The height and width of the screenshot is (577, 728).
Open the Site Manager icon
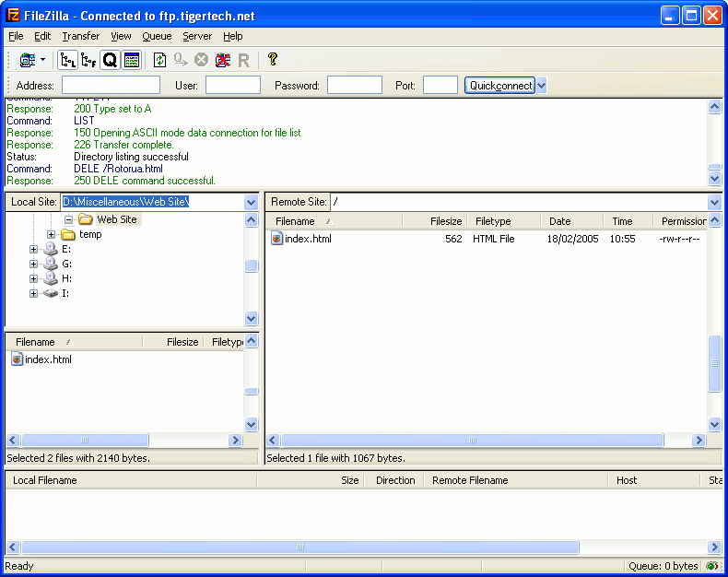tap(28, 60)
